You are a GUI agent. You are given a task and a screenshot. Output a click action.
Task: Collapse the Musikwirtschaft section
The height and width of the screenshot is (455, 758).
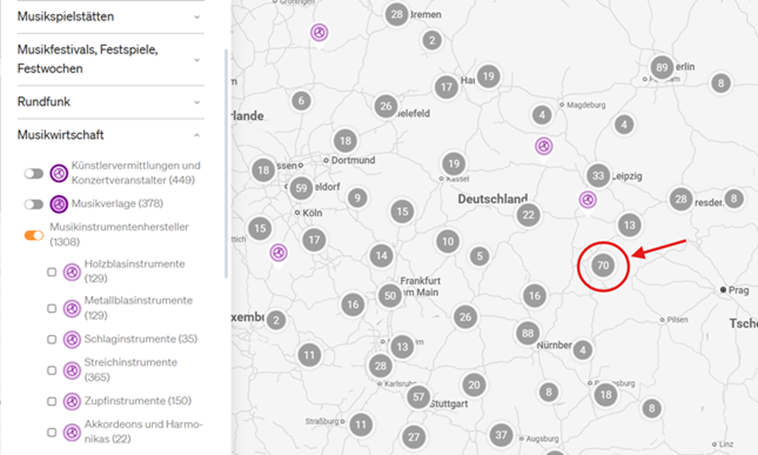click(x=197, y=135)
